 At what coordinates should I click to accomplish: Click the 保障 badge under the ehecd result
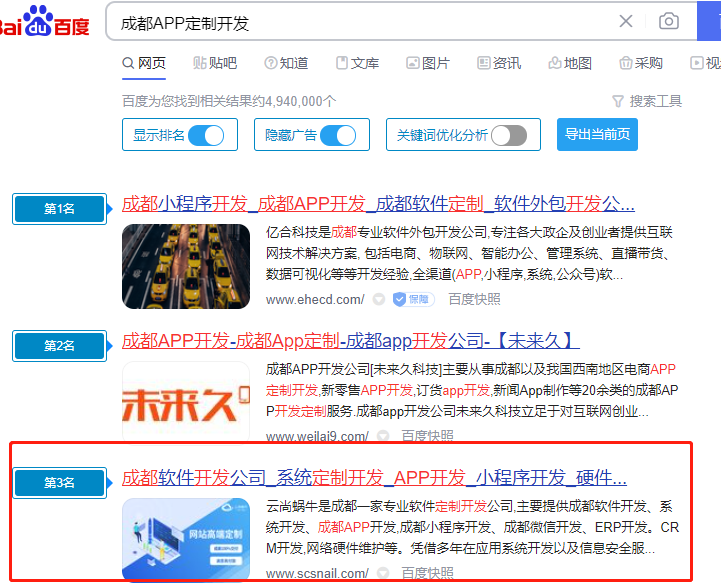412,299
